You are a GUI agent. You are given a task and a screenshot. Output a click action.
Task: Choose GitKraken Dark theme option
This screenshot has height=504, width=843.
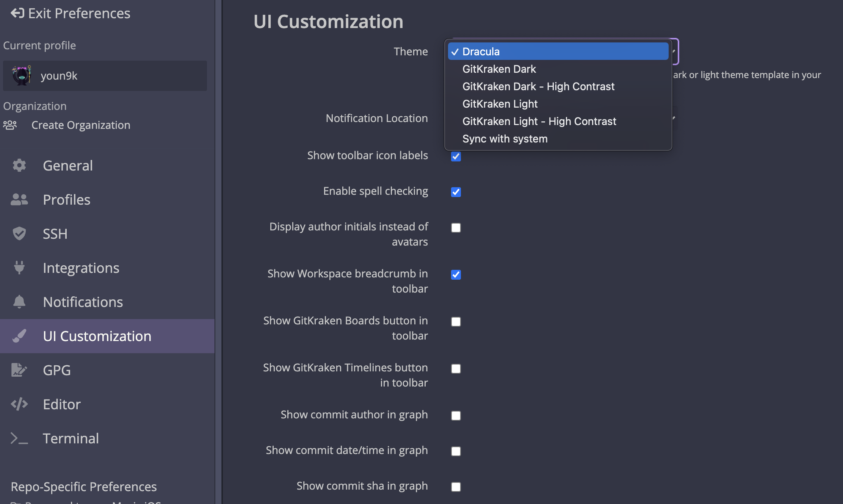coord(499,69)
